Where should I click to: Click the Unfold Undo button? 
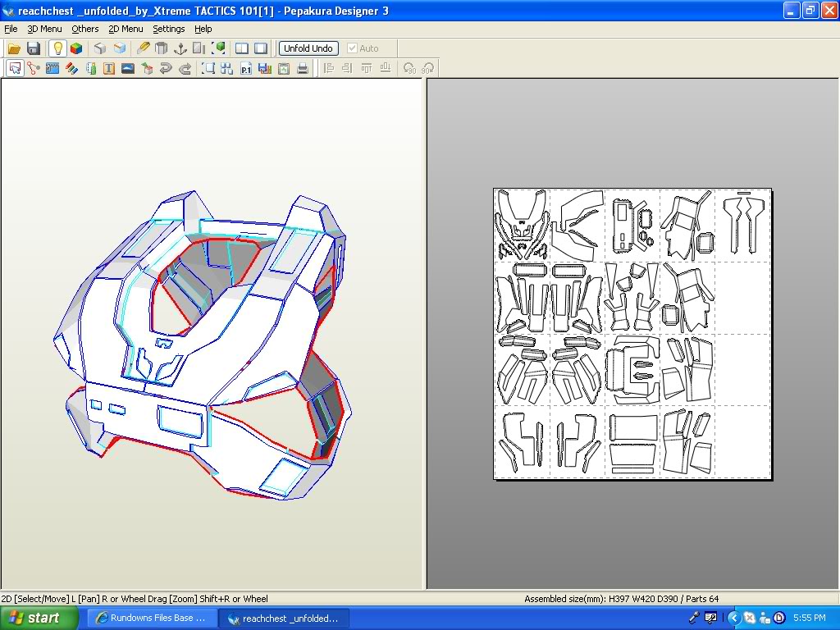pyautogui.click(x=308, y=48)
